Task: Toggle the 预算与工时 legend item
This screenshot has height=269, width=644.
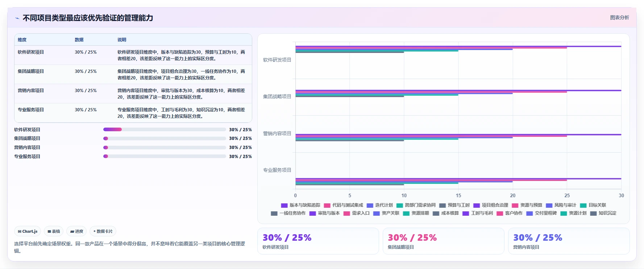Action: point(454,205)
